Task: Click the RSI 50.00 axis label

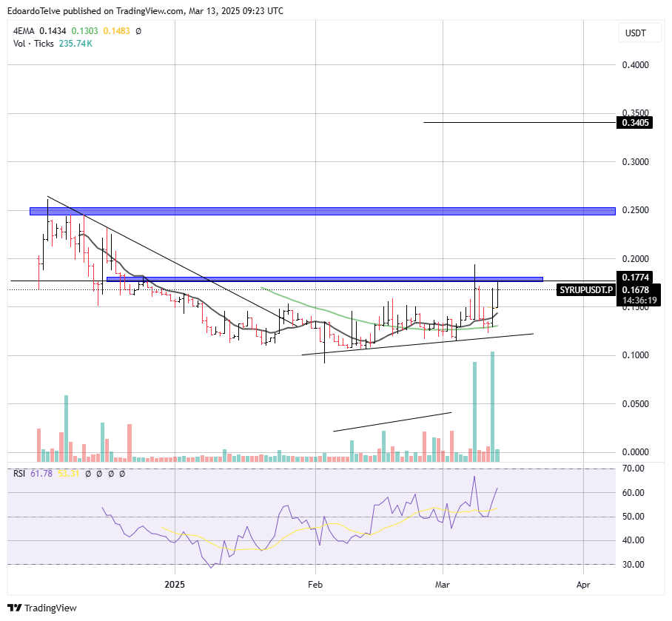Action: (x=633, y=517)
